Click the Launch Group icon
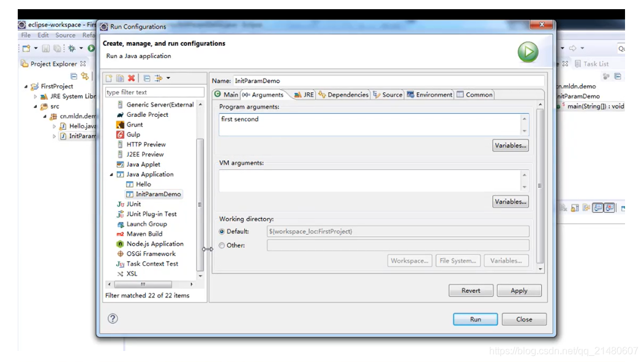Image resolution: width=644 pixels, height=362 pixels. pyautogui.click(x=120, y=224)
